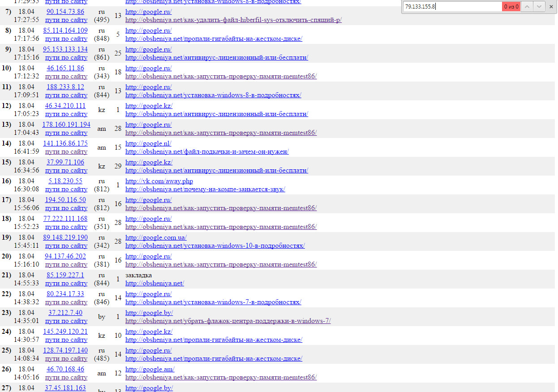Select region code '(861)' in row 9

click(102, 57)
